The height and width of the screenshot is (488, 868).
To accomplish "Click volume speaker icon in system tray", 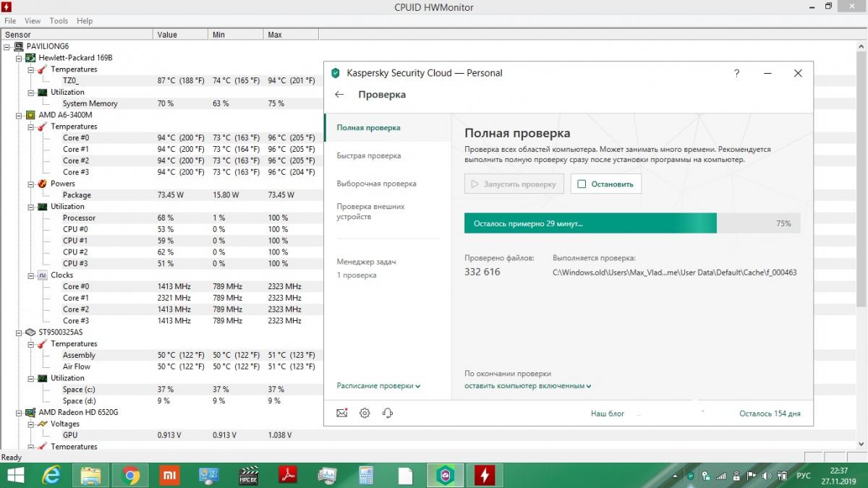I will [767, 476].
